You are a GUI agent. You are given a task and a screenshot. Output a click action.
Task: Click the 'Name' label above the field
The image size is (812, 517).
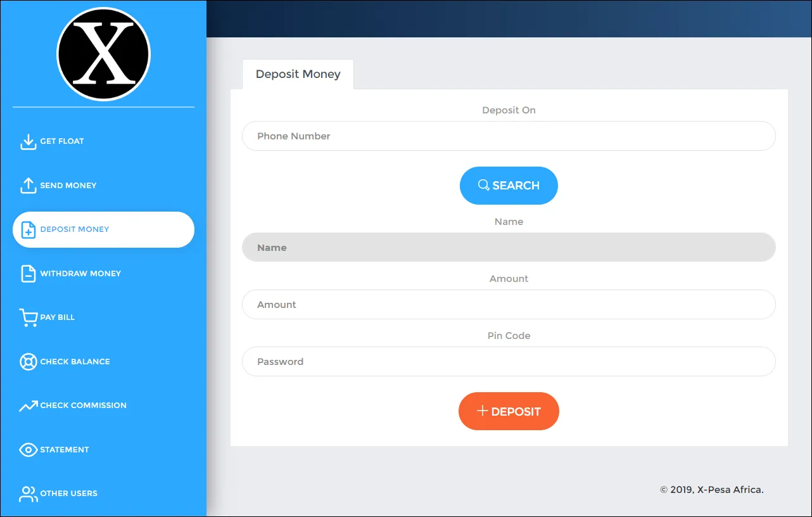(x=509, y=222)
